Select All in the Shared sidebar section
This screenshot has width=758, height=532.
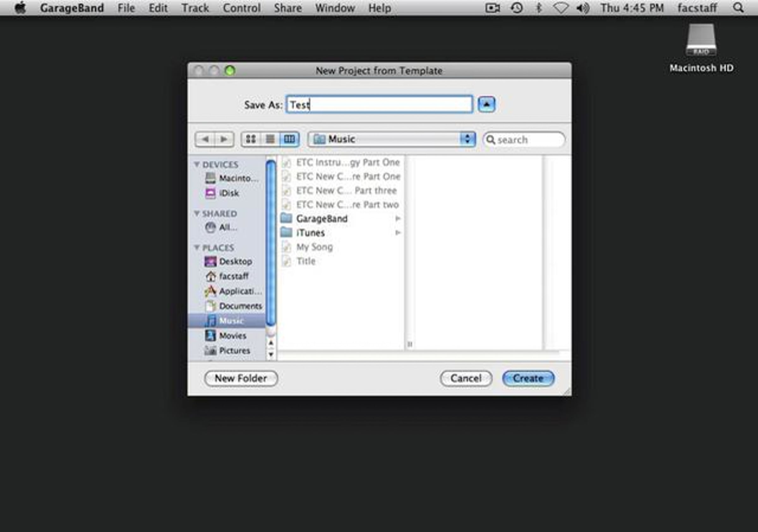[x=220, y=227]
